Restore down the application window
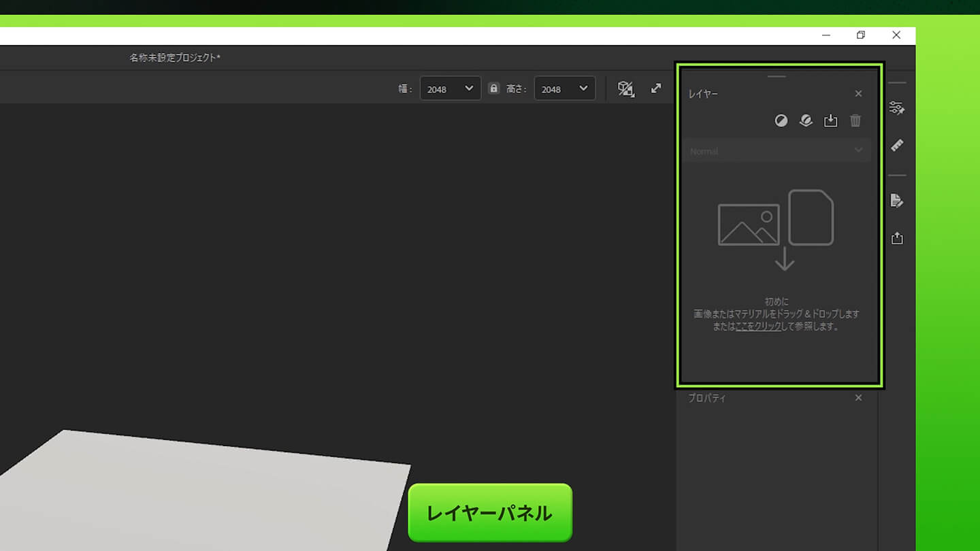Image resolution: width=980 pixels, height=551 pixels. (861, 35)
